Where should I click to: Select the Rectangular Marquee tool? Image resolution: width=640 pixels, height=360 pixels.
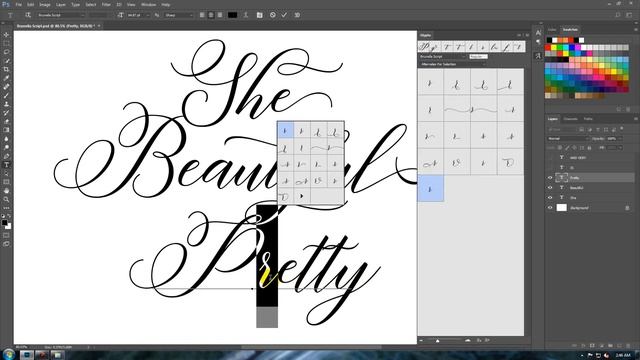coord(6,43)
